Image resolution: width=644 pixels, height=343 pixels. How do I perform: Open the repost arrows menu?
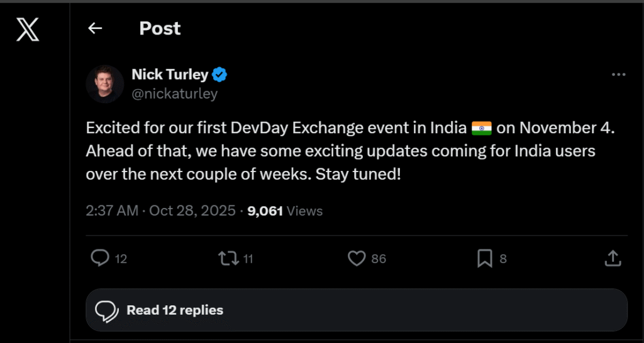226,258
